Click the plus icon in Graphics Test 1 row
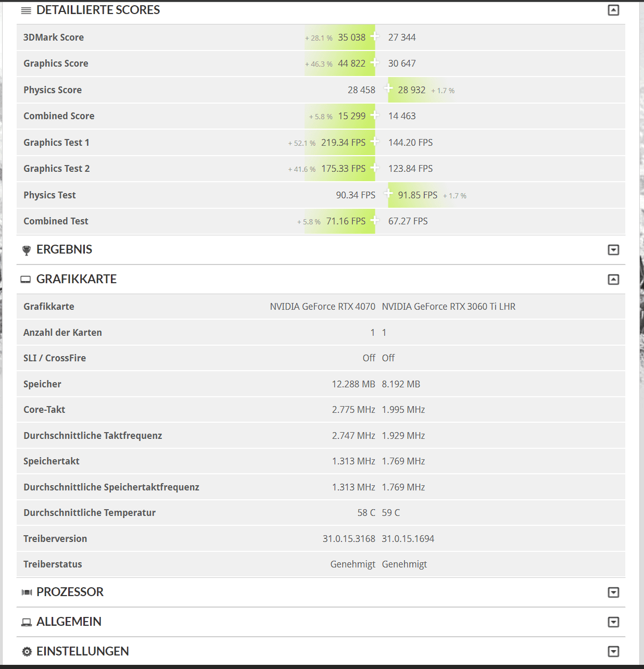This screenshot has height=669, width=644. point(375,141)
